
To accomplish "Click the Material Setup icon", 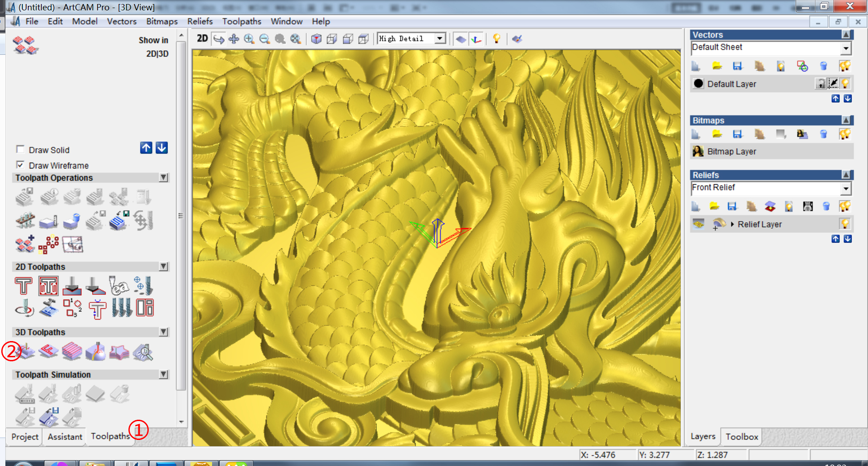I will (x=49, y=221).
